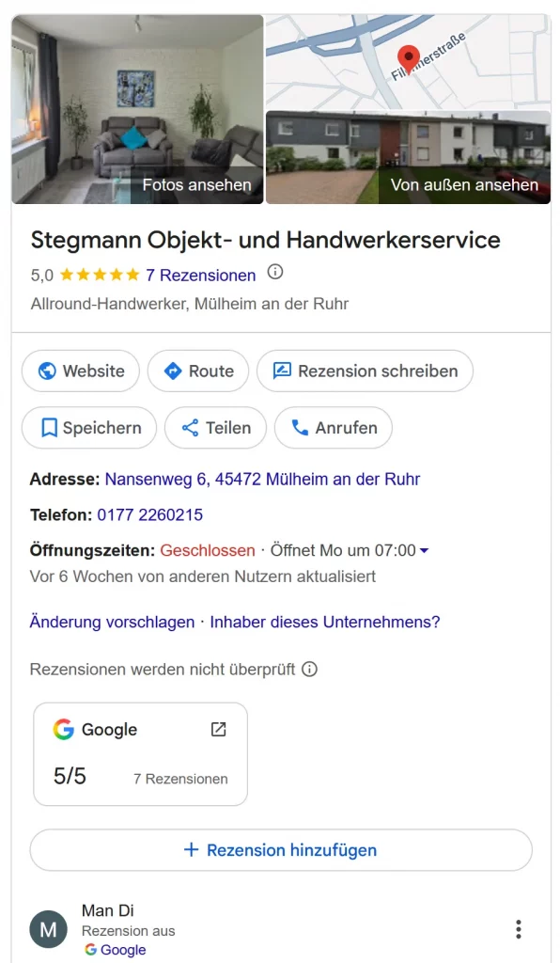Click the yellow five-star rating

coord(100,275)
